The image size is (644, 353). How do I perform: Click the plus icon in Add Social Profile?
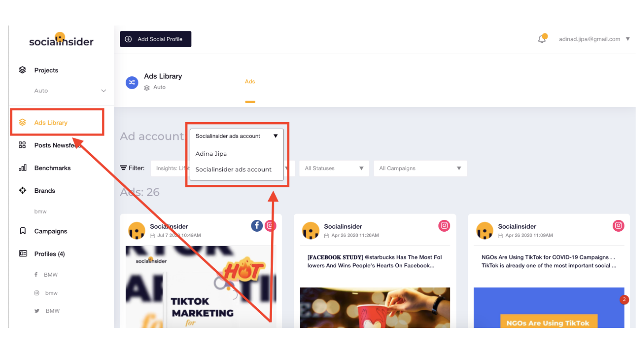tap(128, 39)
